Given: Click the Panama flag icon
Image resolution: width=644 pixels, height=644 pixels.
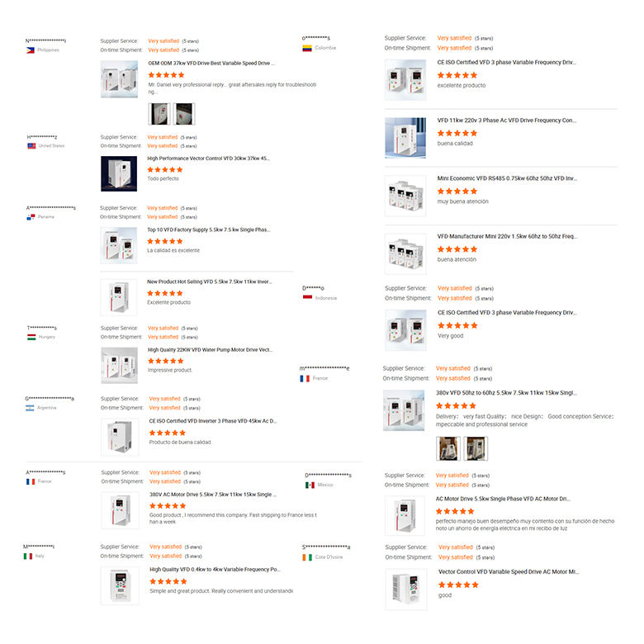Looking at the screenshot, I should [31, 217].
